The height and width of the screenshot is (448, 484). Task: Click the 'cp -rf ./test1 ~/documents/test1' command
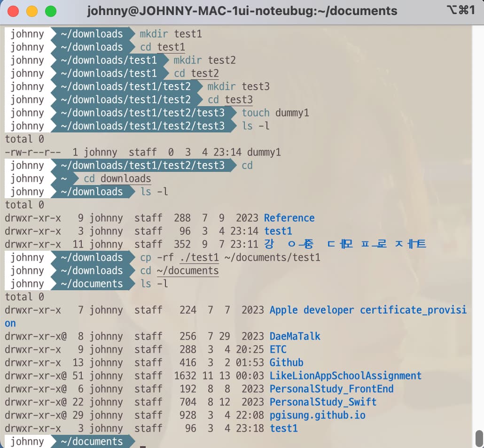[x=230, y=257]
